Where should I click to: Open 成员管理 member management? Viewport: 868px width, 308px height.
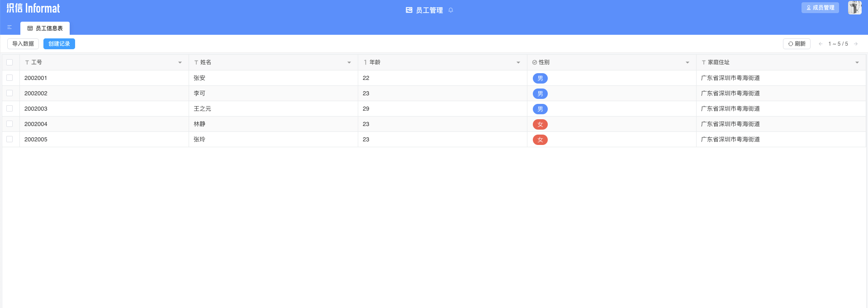(820, 8)
